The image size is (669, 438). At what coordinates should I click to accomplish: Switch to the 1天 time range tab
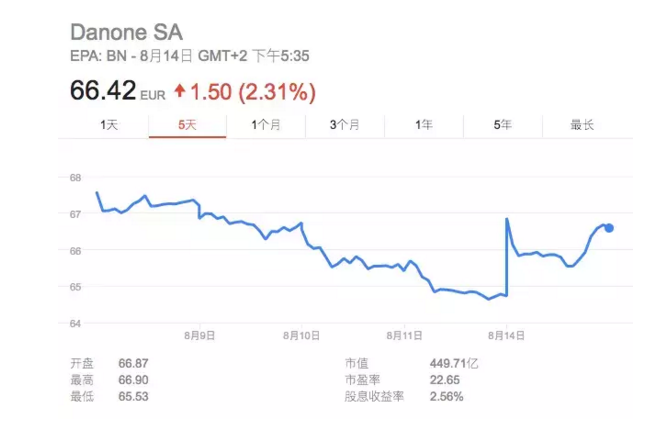point(109,125)
